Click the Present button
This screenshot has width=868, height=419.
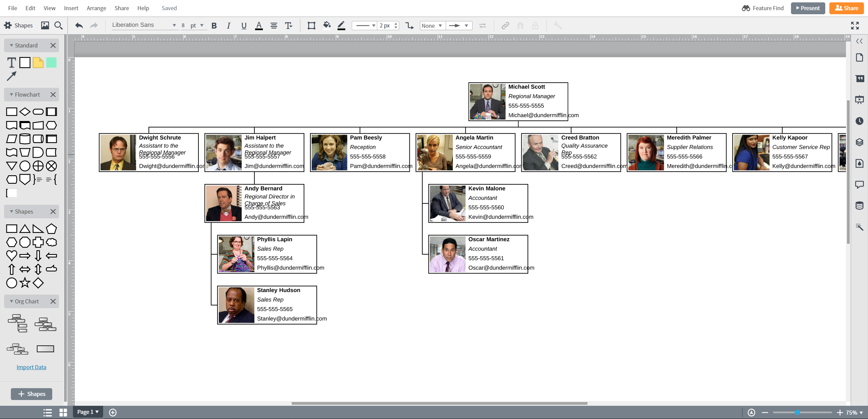[808, 8]
